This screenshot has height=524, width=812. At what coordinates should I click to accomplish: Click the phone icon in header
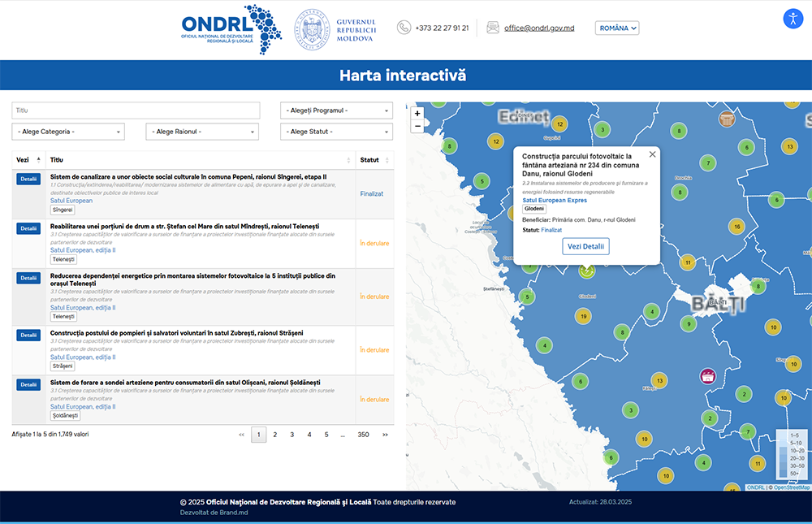pos(404,28)
